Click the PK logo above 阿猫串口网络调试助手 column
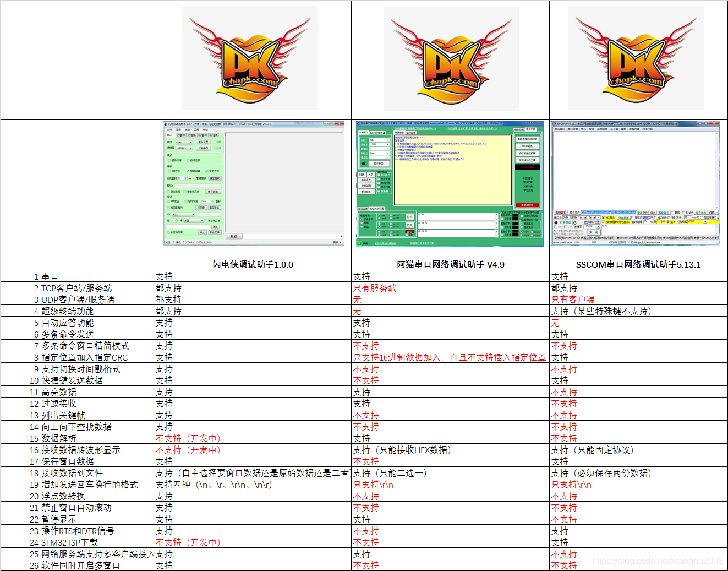This screenshot has width=728, height=571. tap(451, 58)
